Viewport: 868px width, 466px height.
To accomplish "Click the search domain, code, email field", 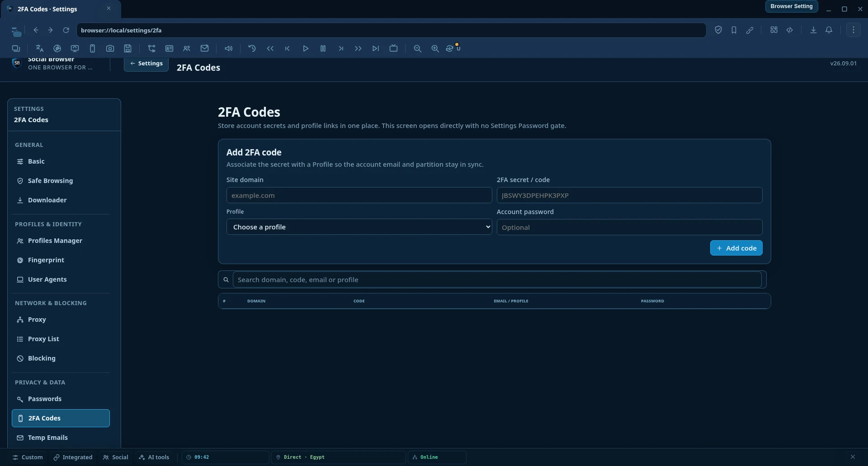I will (x=497, y=279).
